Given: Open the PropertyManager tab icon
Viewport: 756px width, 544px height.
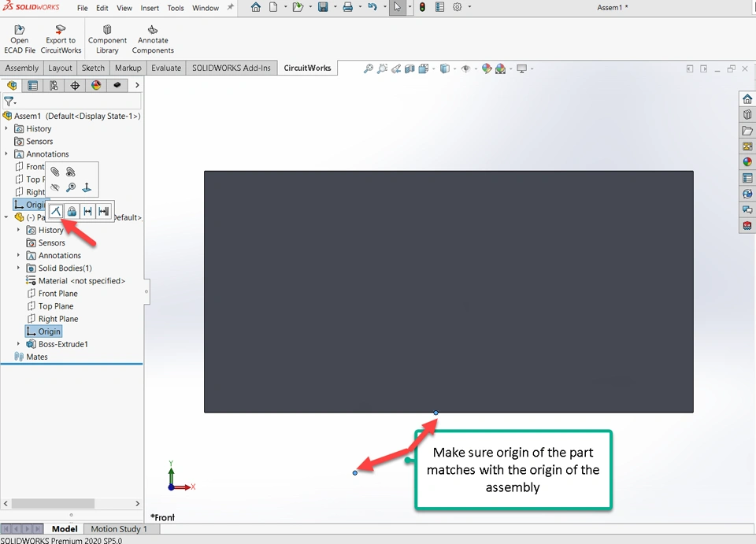Looking at the screenshot, I should (x=33, y=86).
